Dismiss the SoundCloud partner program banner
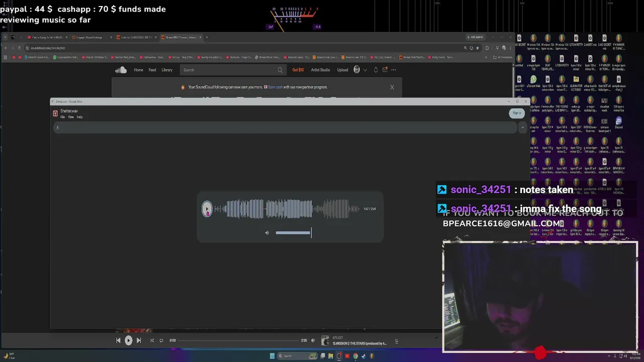 pyautogui.click(x=392, y=87)
